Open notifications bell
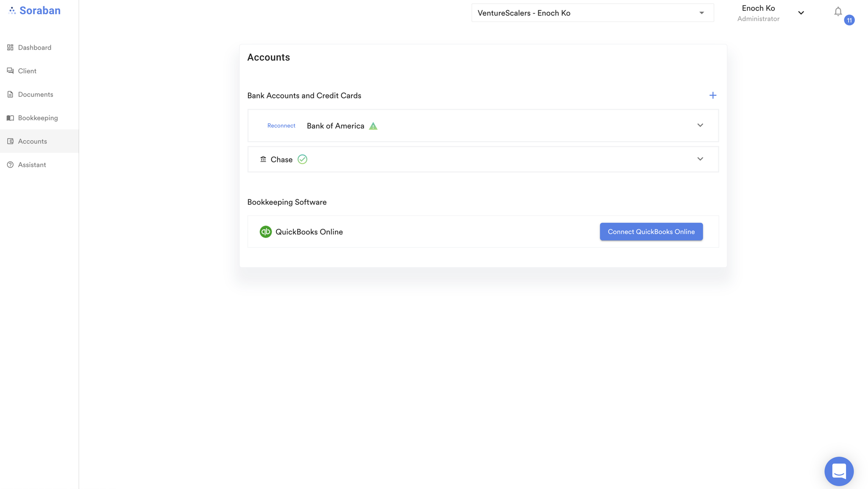 [x=838, y=11]
